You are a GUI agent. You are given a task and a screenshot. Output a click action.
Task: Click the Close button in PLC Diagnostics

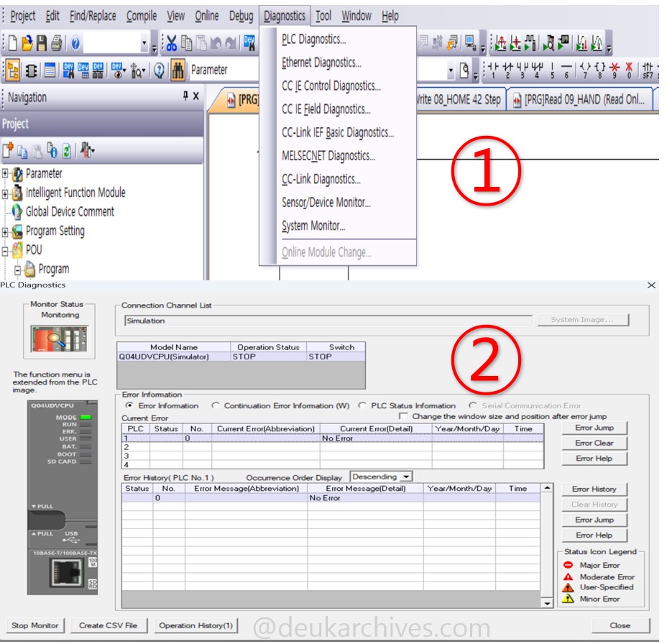620,625
